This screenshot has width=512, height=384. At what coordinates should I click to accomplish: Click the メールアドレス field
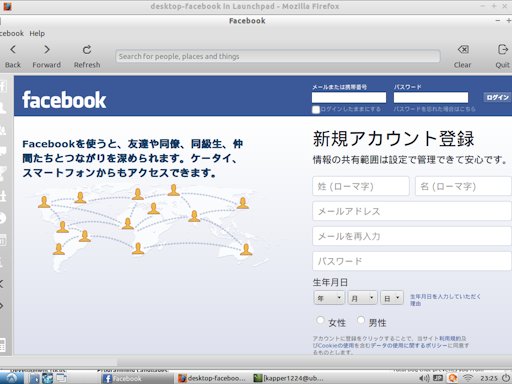coord(412,211)
